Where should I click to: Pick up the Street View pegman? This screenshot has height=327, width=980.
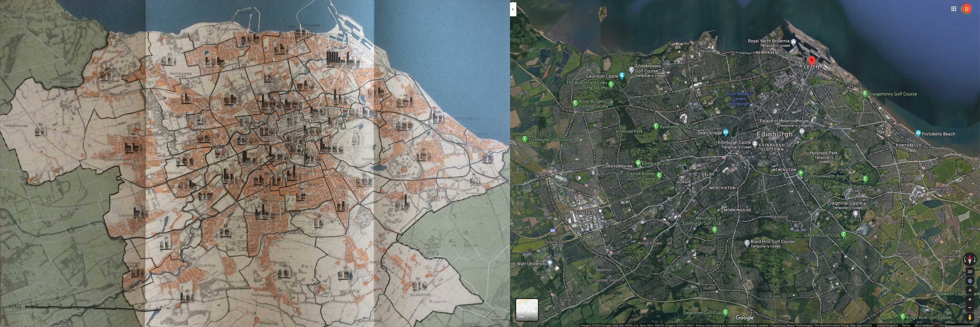click(x=970, y=317)
